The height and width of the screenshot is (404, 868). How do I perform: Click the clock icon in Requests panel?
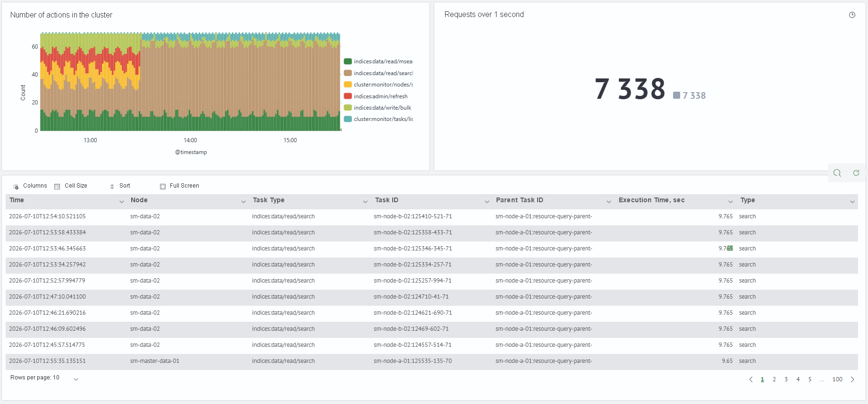tap(852, 15)
